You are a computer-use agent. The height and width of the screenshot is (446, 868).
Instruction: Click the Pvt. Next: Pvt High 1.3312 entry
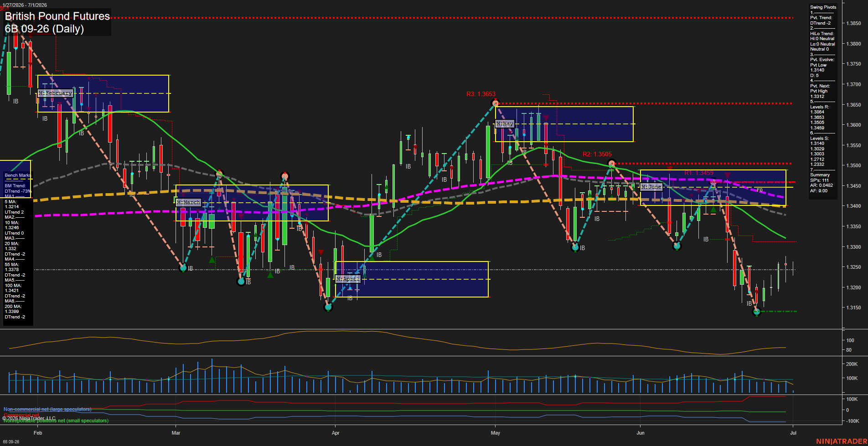pyautogui.click(x=820, y=91)
